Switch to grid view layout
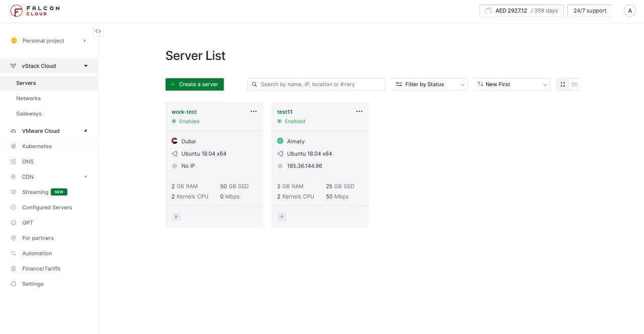The image size is (644, 334). pos(562,85)
